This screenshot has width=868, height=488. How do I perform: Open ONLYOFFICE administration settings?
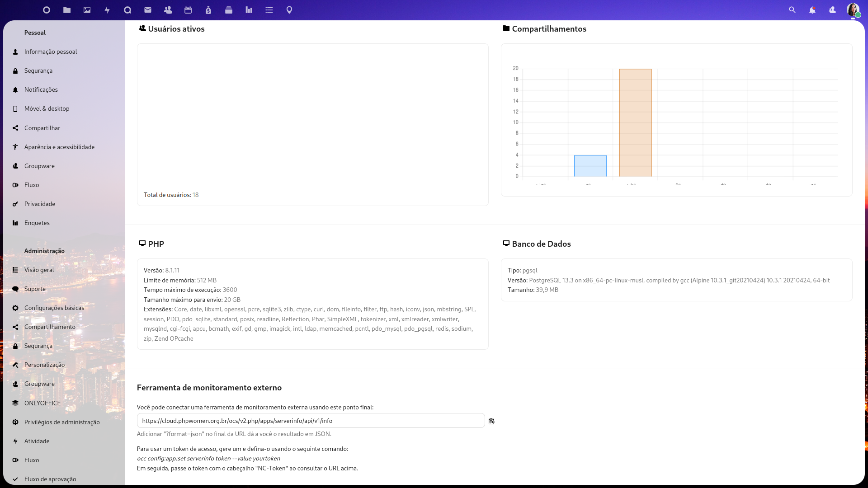click(x=42, y=403)
